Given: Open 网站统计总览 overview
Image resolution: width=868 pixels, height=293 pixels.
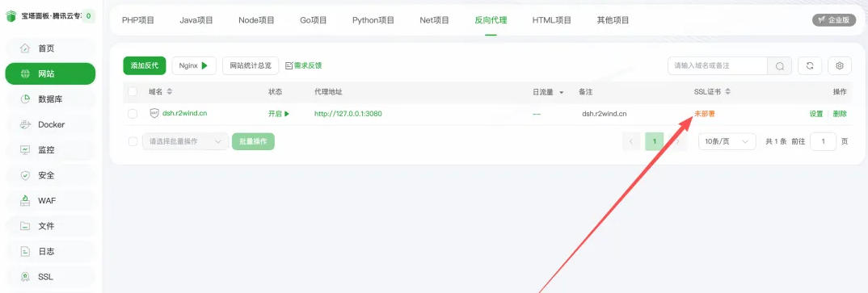Looking at the screenshot, I should (251, 65).
